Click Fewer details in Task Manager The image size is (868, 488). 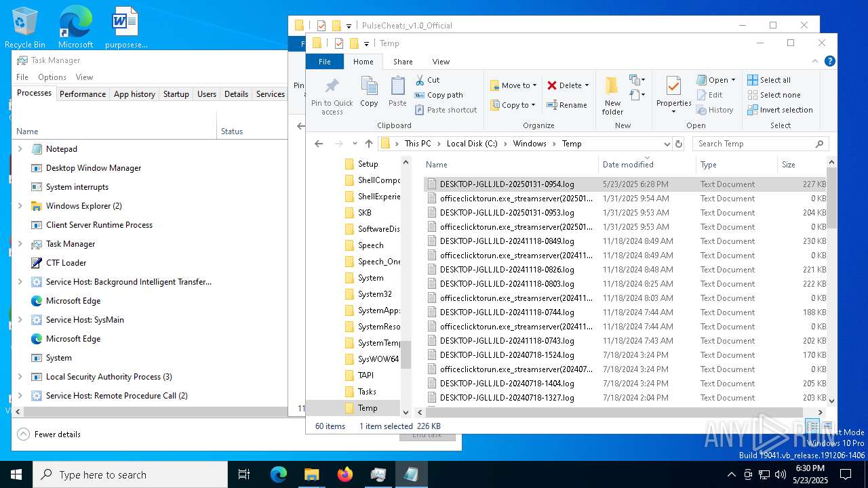(x=49, y=434)
